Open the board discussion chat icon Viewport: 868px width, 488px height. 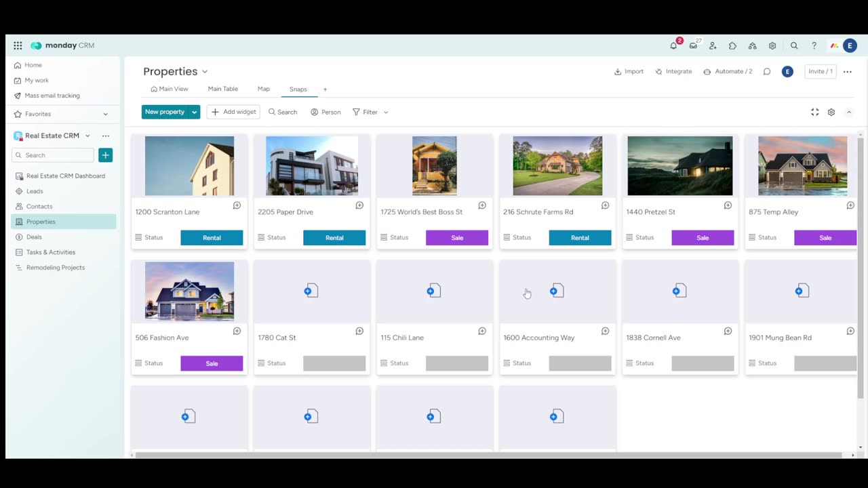(x=767, y=71)
